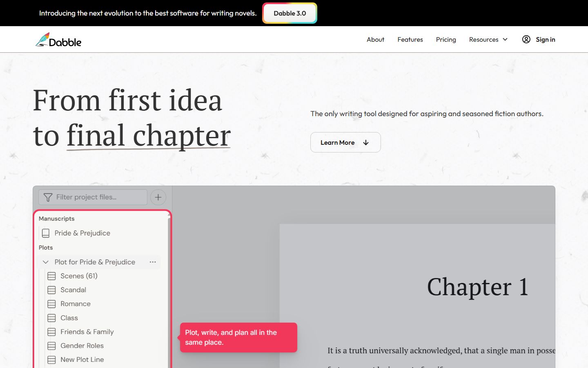Select the Gender Roles plot line
Image resolution: width=588 pixels, height=368 pixels.
pos(82,346)
